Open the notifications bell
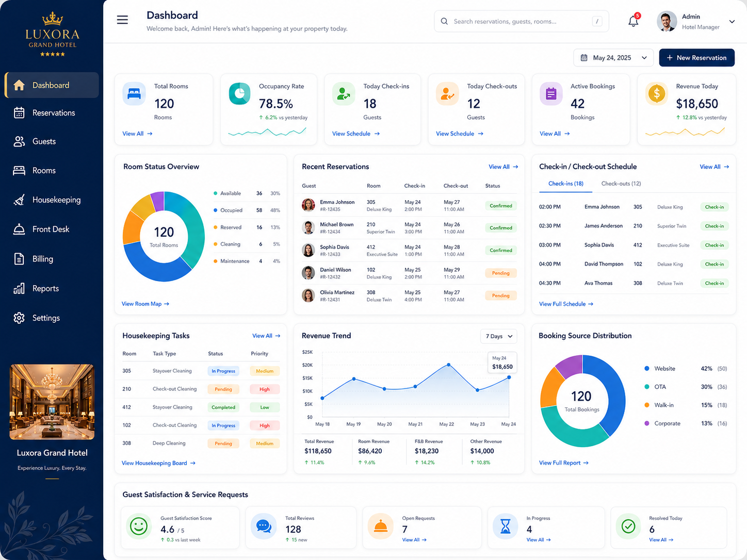The width and height of the screenshot is (747, 560). pos(634,21)
